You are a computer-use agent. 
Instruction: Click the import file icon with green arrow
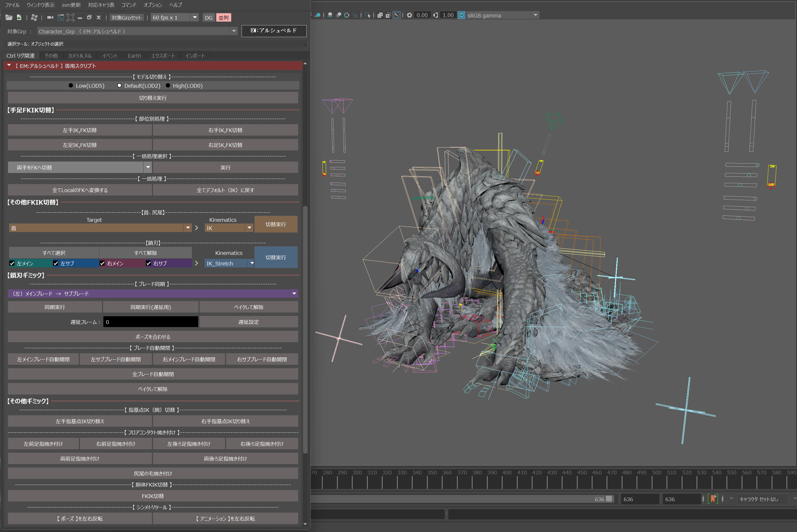click(x=19, y=17)
